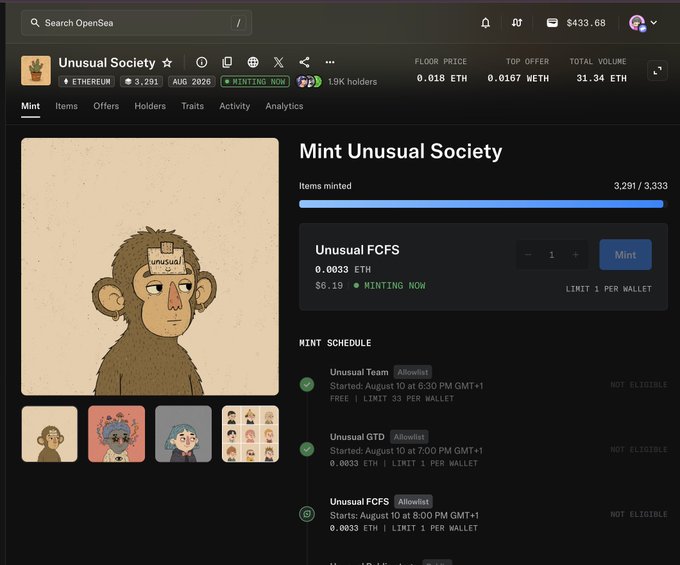Click the LIMIT 1 PER WALLET note
The width and height of the screenshot is (680, 565).
pos(608,289)
